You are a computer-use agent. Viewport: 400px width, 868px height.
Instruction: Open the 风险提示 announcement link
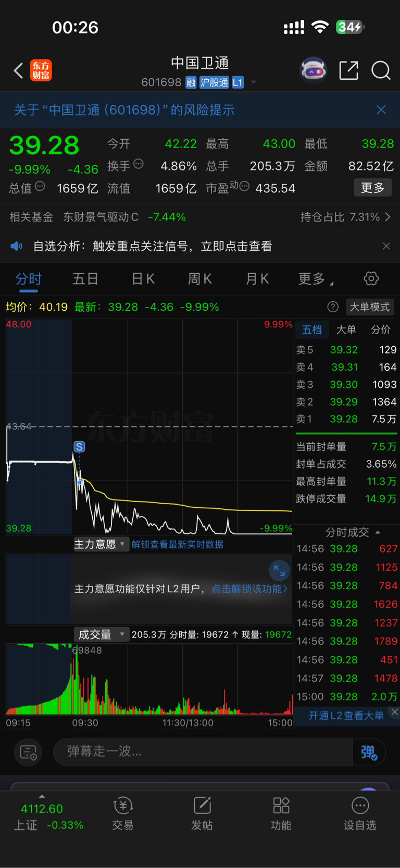tap(124, 109)
